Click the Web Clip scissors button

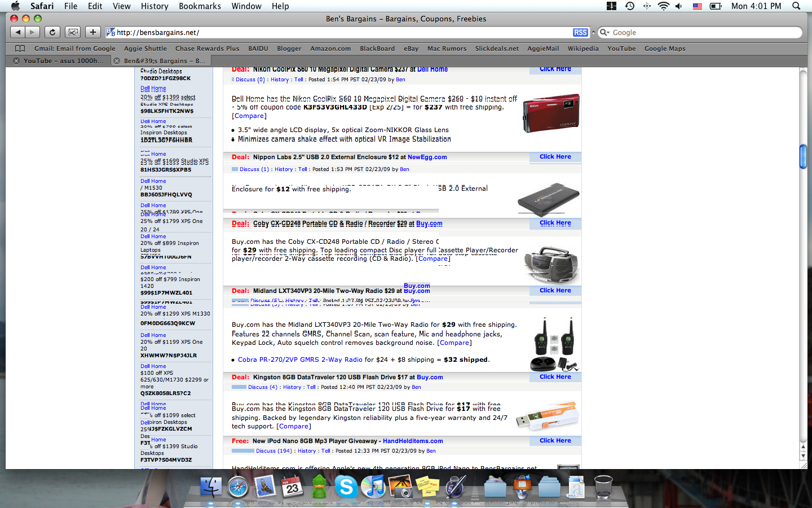(x=73, y=32)
